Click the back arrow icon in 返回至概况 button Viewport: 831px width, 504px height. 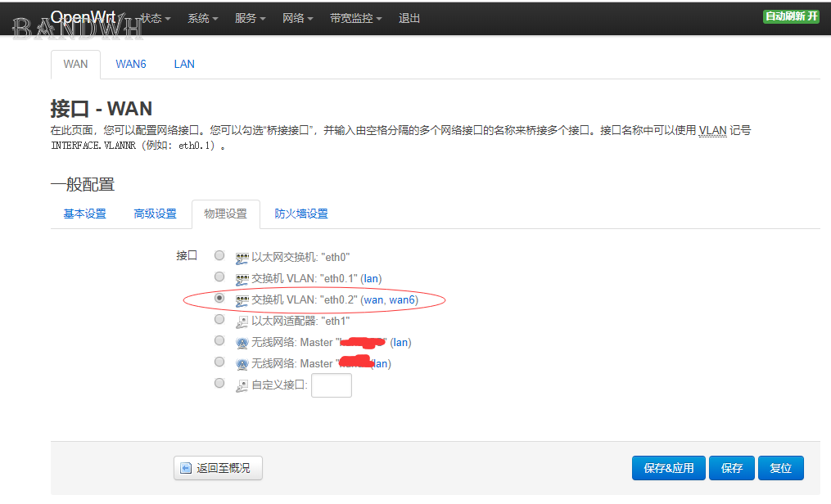point(186,468)
